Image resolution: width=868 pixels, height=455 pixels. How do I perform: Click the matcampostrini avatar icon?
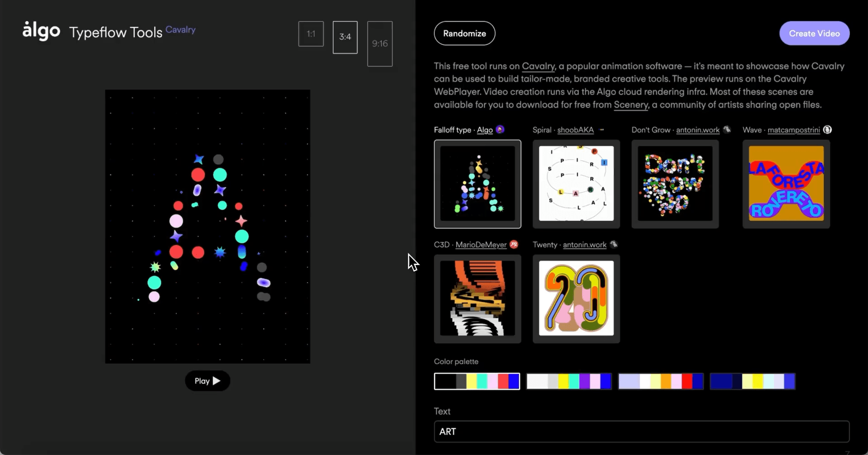tap(827, 129)
